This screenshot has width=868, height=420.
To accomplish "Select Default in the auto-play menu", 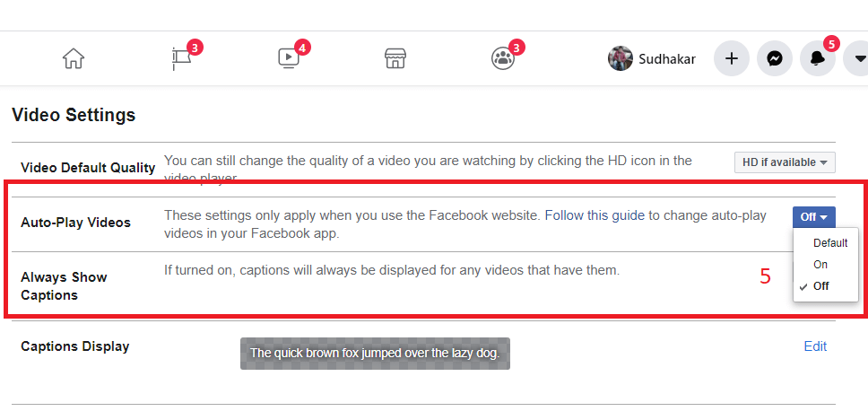I will [830, 242].
